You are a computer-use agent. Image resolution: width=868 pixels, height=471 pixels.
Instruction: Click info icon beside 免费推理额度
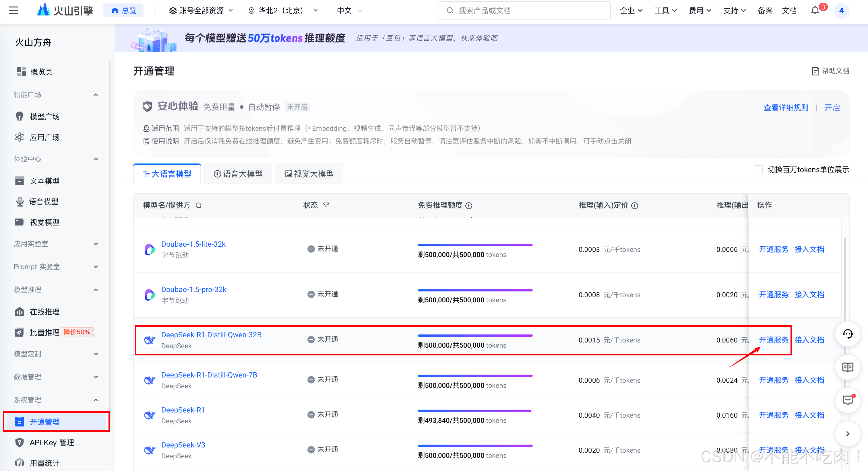(469, 205)
